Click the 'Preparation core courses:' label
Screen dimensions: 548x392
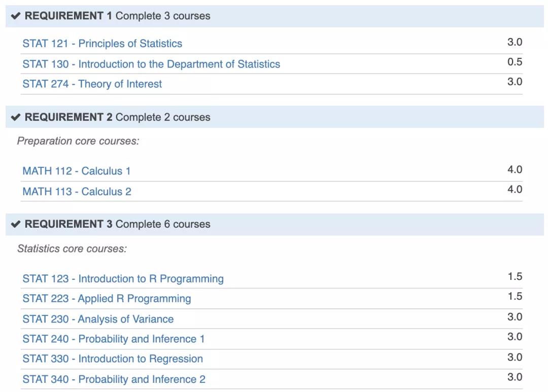[78, 141]
